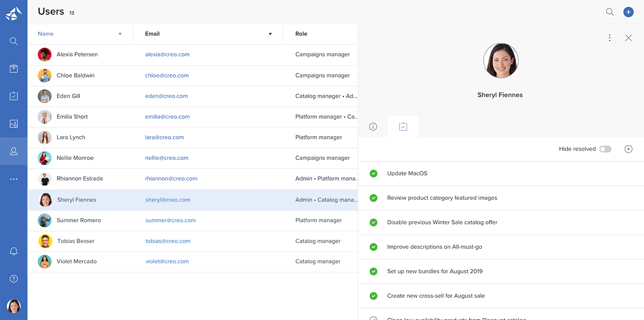
Task: Open Create new cross-sell for August sale
Action: (436, 296)
